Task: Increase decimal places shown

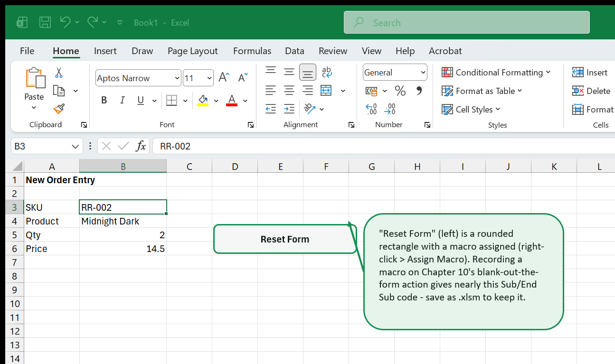Action: pos(371,109)
